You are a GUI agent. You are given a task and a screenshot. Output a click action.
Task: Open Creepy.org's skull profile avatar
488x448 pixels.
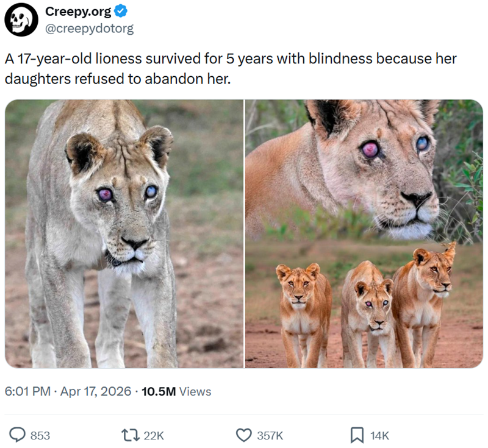pyautogui.click(x=21, y=18)
